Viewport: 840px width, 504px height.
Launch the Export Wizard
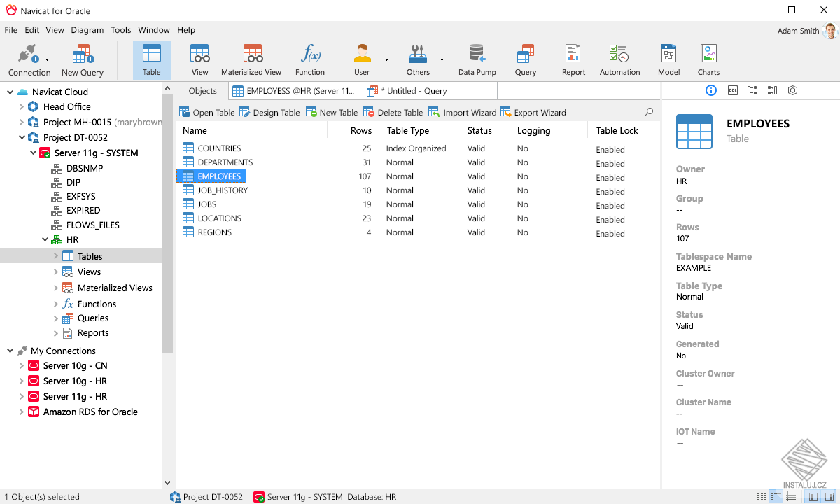click(533, 112)
